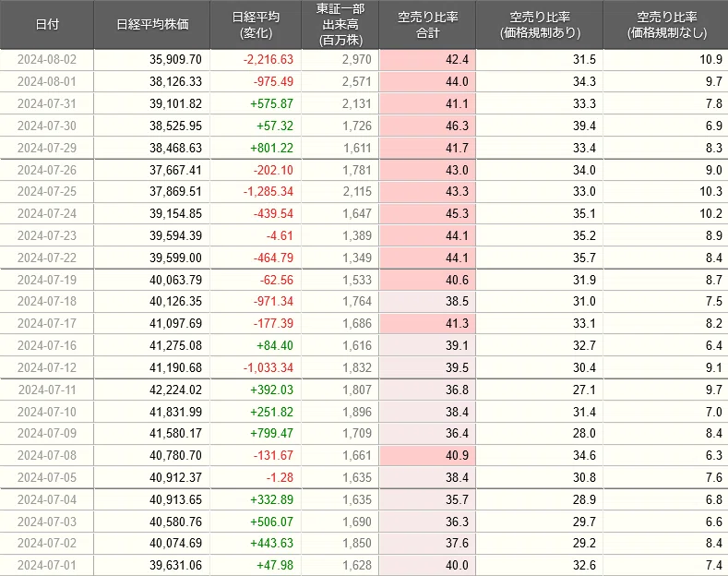Select the date 2024-07-29
The height and width of the screenshot is (576, 728).
47,148
